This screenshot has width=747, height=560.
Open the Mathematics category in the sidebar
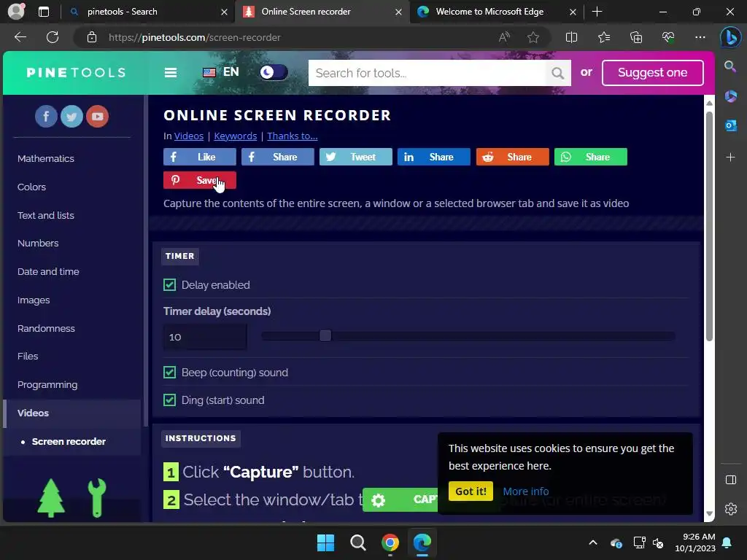(x=46, y=158)
